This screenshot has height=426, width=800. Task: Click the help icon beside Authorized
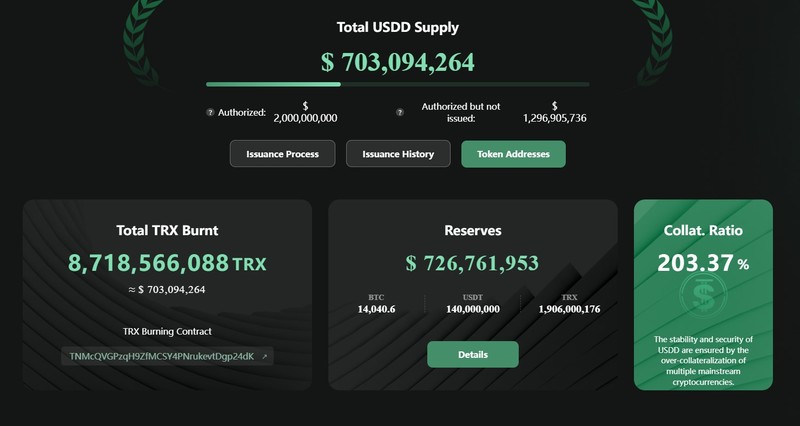pyautogui.click(x=210, y=112)
